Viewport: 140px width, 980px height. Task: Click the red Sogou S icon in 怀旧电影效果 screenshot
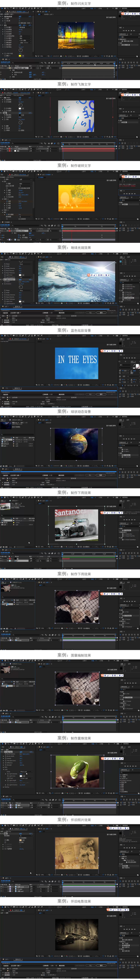[x=108, y=910]
